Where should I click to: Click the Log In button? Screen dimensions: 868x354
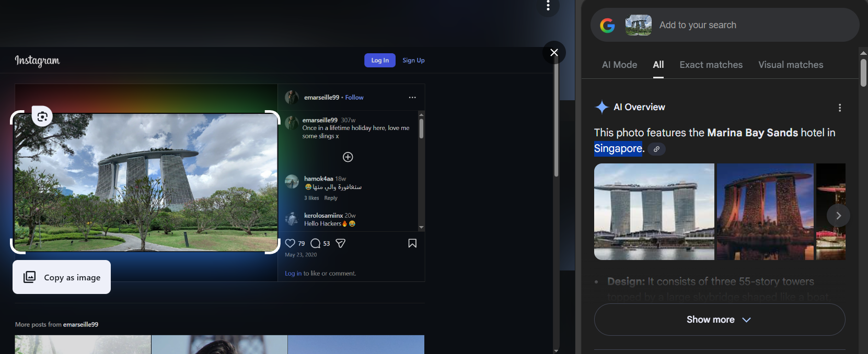click(x=380, y=61)
